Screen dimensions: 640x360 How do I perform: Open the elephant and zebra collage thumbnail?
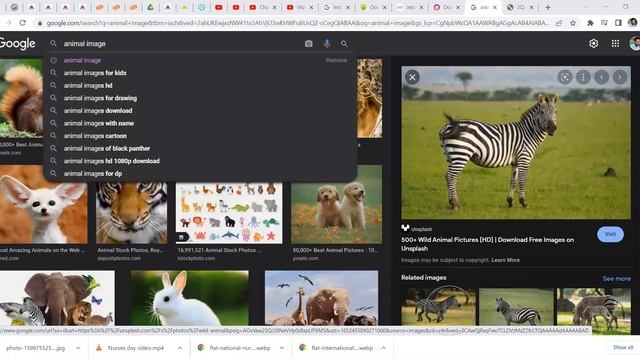[57, 298]
